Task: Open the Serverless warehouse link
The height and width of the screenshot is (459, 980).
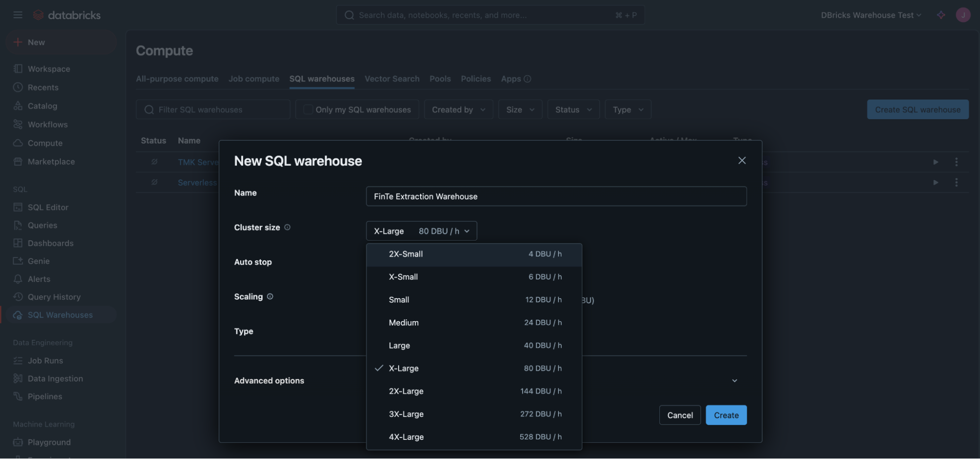Action: 197,182
